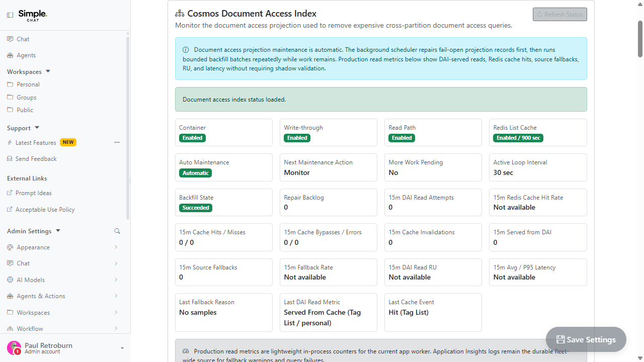Click the 'Hit (Tag List)' cache event
Screen dimensions: 644x362
[409, 312]
